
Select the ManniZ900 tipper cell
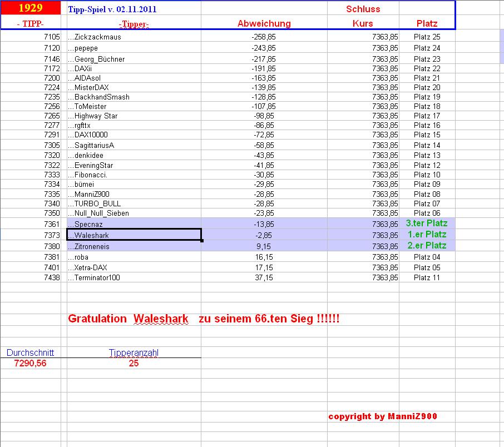coord(134,194)
